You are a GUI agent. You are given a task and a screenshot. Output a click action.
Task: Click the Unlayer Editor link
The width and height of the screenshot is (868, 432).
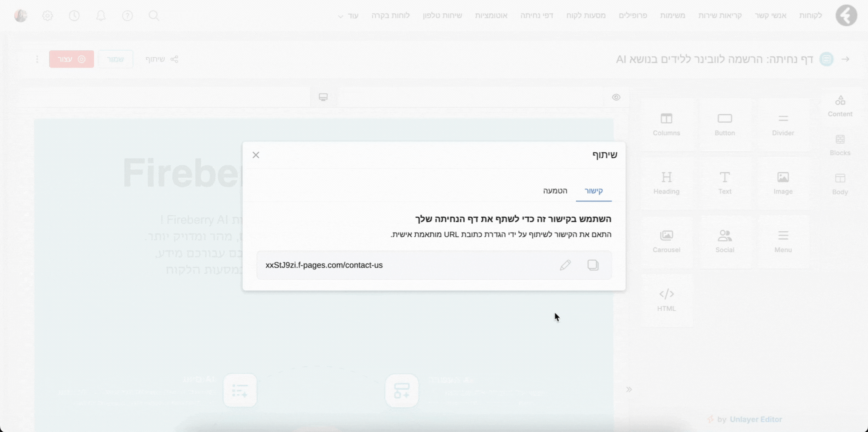756,419
